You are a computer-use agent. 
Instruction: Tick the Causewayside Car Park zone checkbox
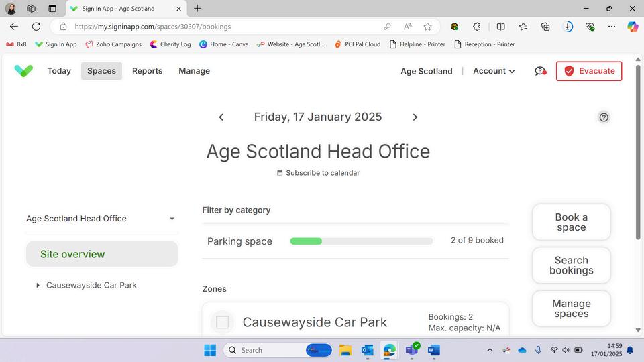[222, 322]
